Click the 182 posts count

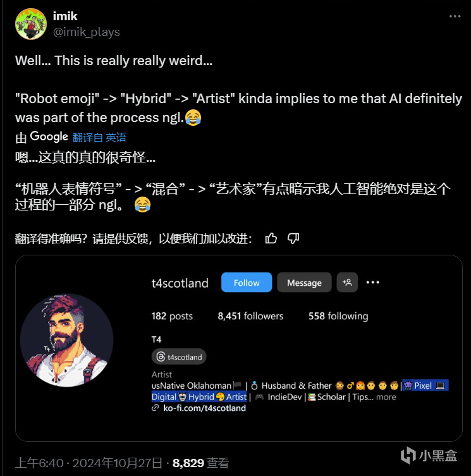coord(172,316)
